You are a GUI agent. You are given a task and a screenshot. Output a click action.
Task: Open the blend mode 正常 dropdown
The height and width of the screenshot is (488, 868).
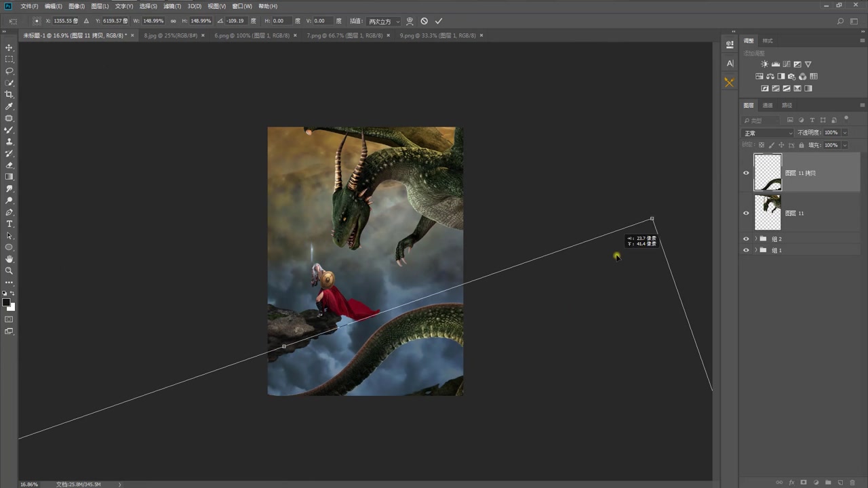pos(768,133)
